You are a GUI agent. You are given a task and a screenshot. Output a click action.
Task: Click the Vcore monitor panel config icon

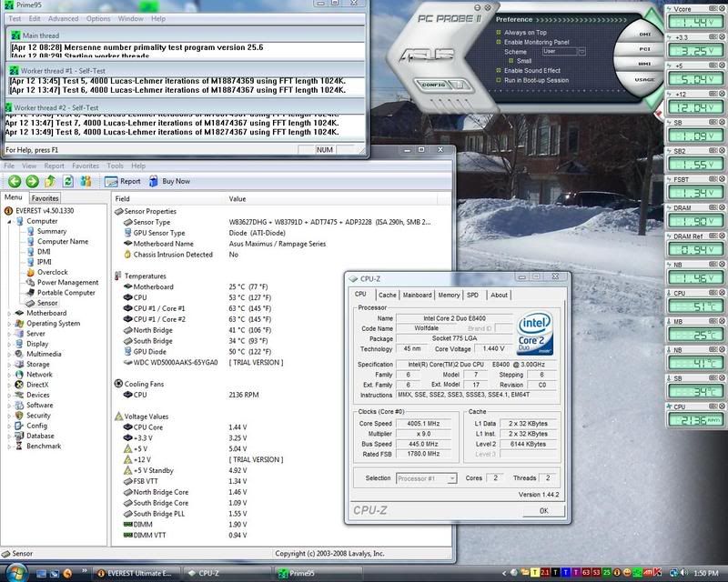[x=713, y=8]
